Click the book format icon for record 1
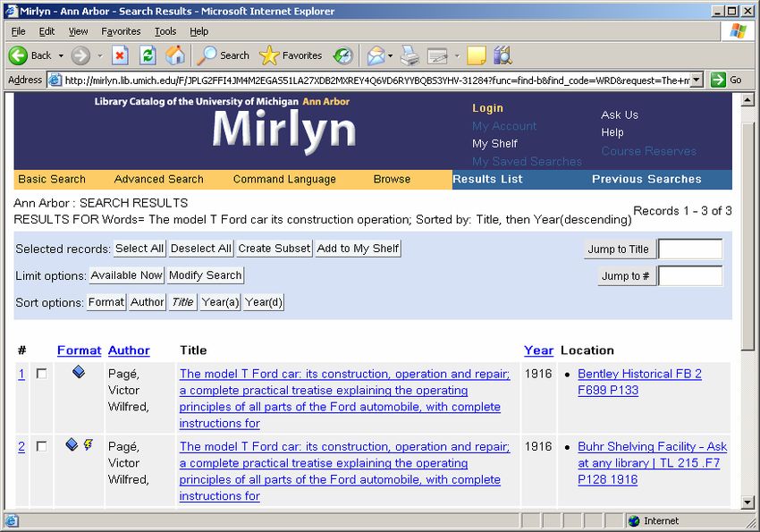This screenshot has height=532, width=760. pos(79,372)
